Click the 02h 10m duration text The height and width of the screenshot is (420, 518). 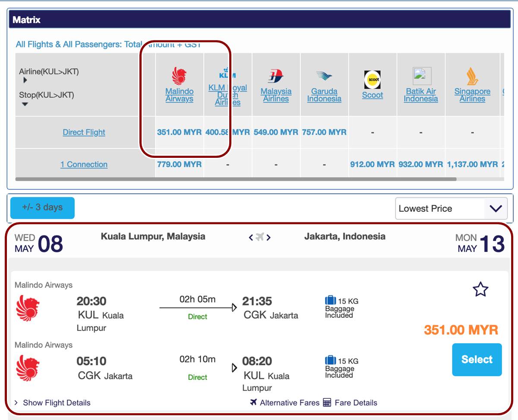click(x=197, y=359)
